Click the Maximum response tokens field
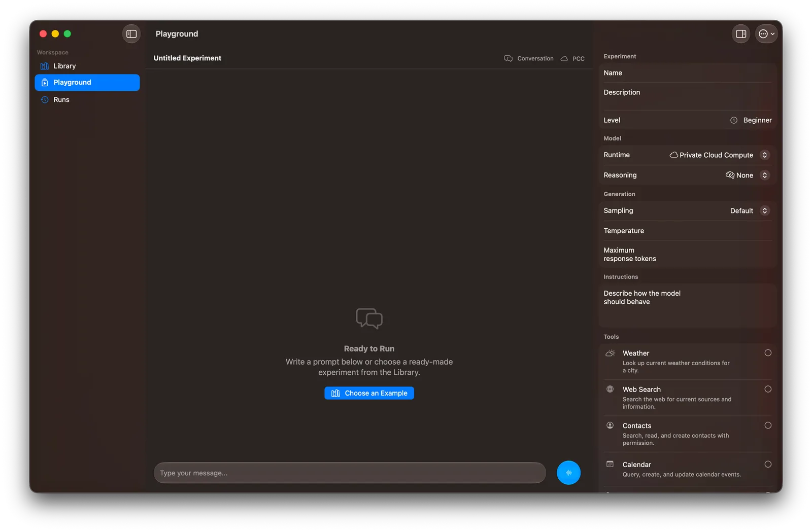The image size is (812, 532). [688, 255]
